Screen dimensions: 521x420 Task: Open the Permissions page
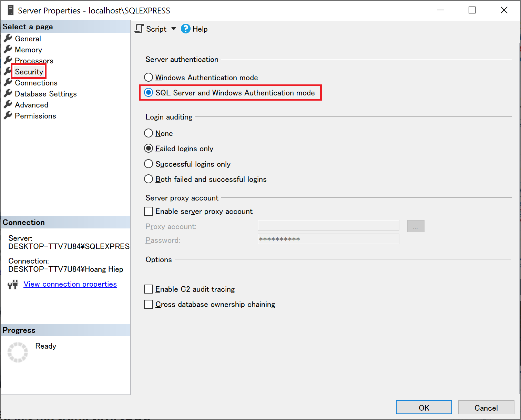tap(35, 116)
